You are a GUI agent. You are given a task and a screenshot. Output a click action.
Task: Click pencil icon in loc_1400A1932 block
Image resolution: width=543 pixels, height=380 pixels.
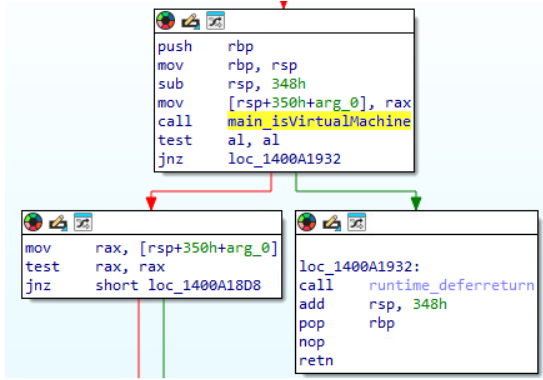[332, 222]
